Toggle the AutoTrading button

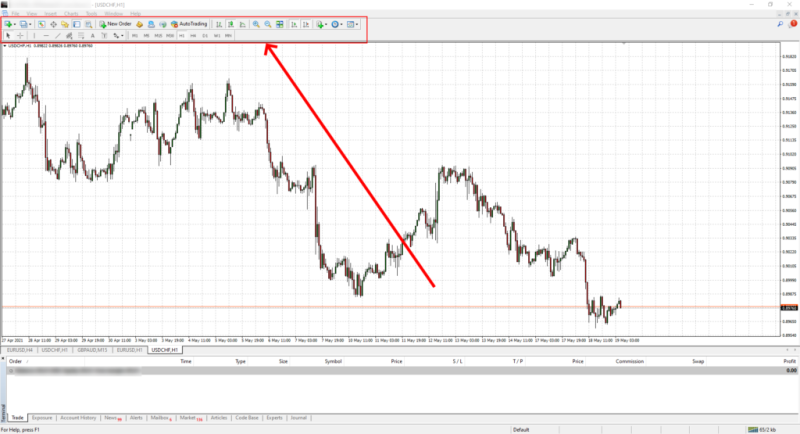point(189,23)
